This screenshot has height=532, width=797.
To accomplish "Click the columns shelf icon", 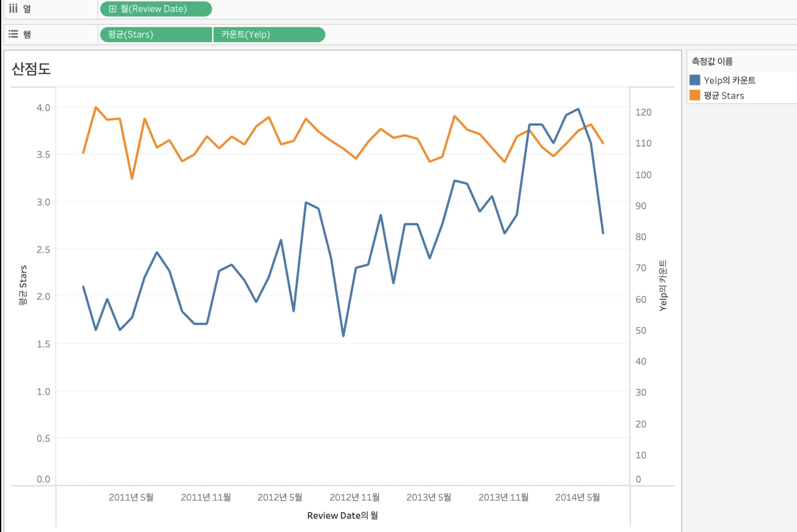I will click(13, 8).
